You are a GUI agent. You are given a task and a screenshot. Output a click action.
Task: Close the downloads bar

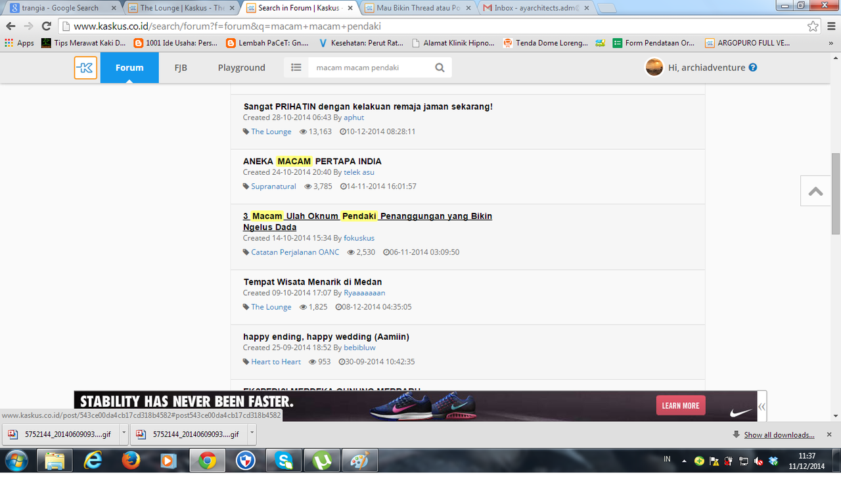coord(829,434)
